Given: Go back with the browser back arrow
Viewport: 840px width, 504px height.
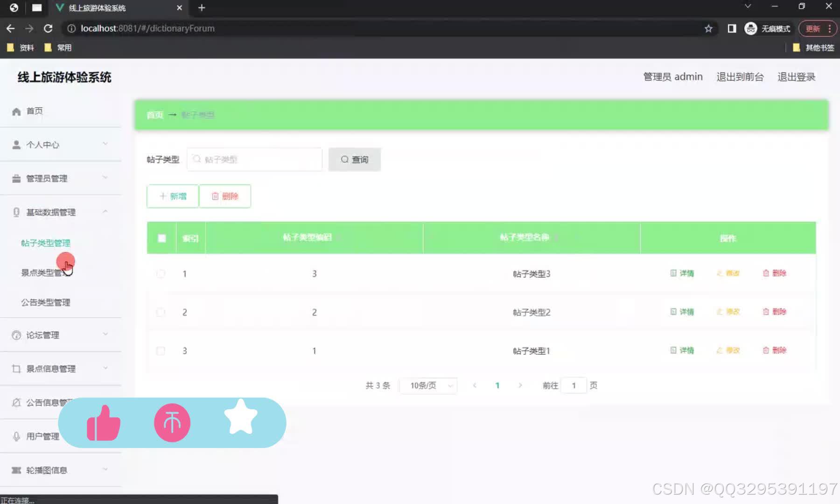Looking at the screenshot, I should click(x=10, y=28).
